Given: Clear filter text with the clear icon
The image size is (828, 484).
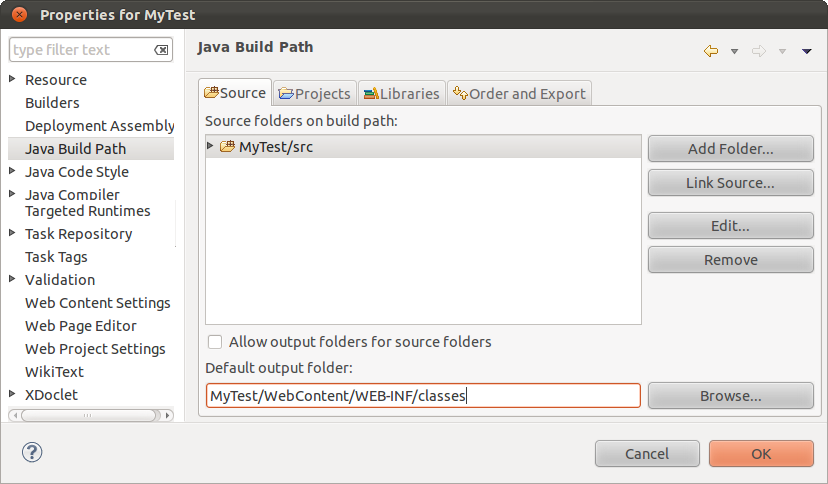Looking at the screenshot, I should click(x=161, y=50).
